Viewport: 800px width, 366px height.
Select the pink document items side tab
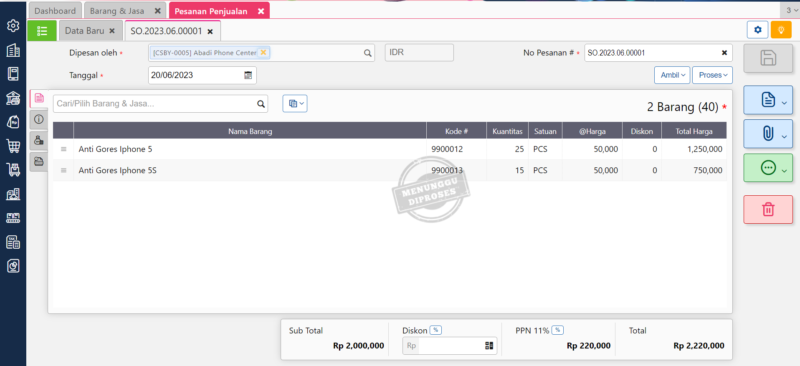[x=39, y=98]
